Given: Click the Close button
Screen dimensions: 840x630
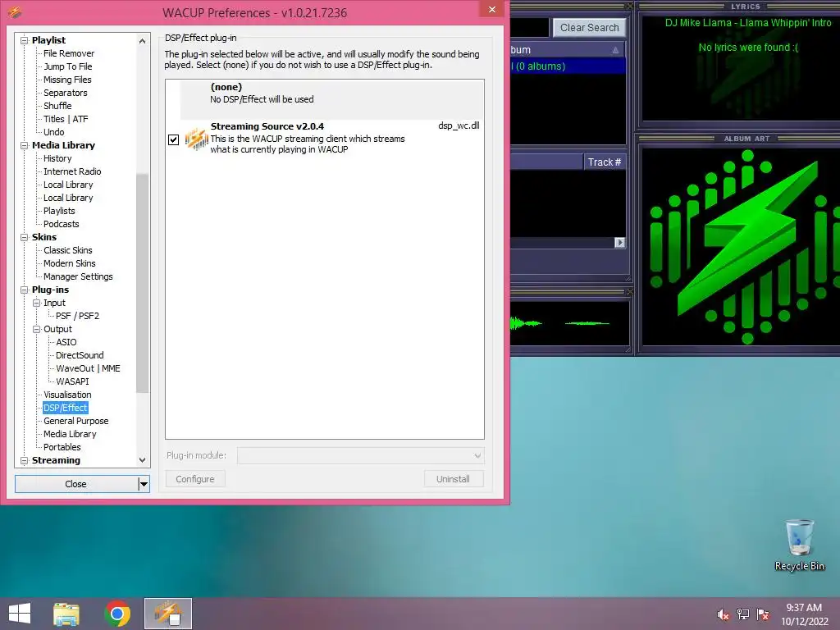Looking at the screenshot, I should coord(76,484).
